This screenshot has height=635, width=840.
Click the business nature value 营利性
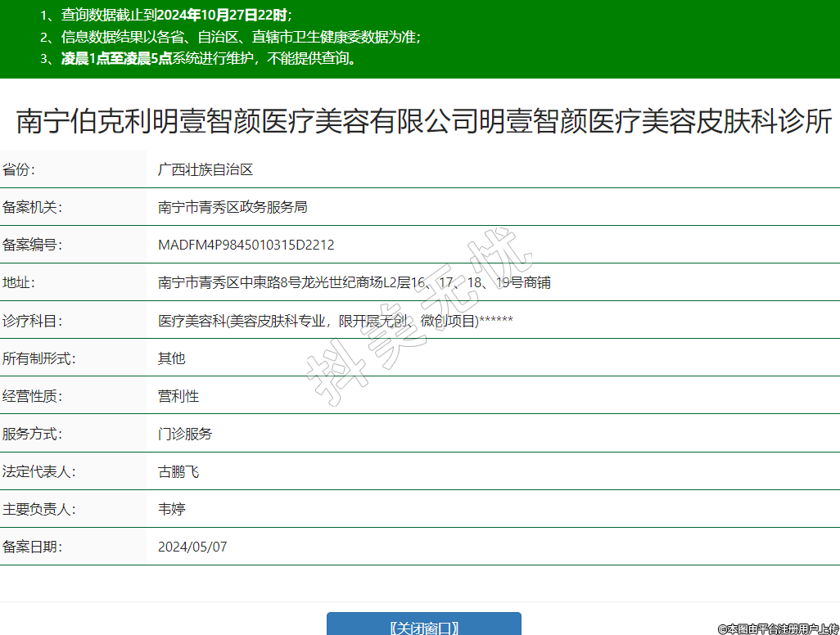[x=178, y=396]
